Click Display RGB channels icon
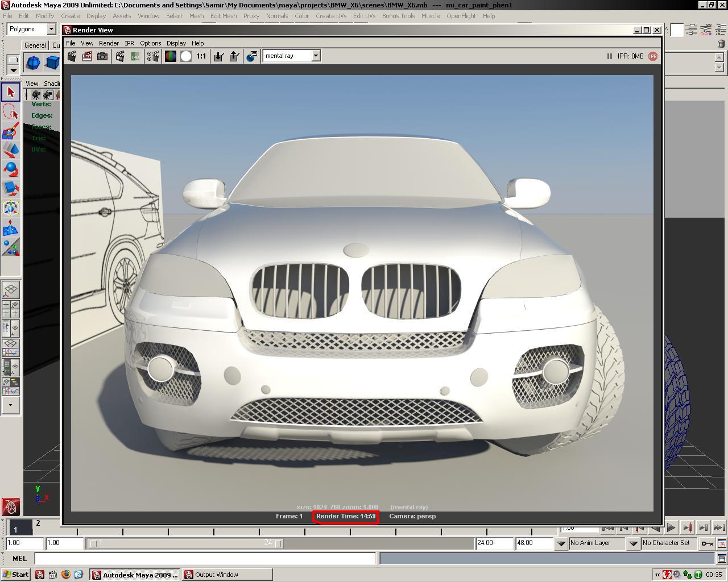Viewport: 728px width, 582px height. (170, 56)
